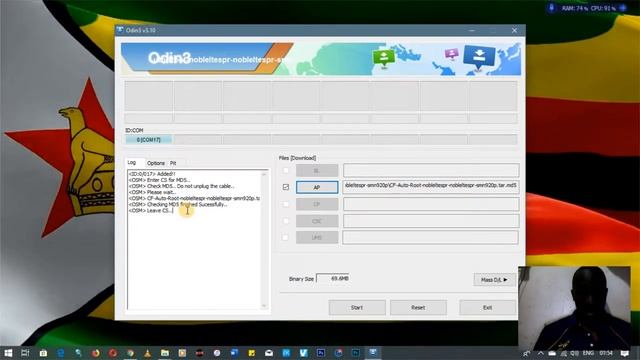The width and height of the screenshot is (640, 360).
Task: Open the taskbar clock showing 01:54
Action: [606, 353]
